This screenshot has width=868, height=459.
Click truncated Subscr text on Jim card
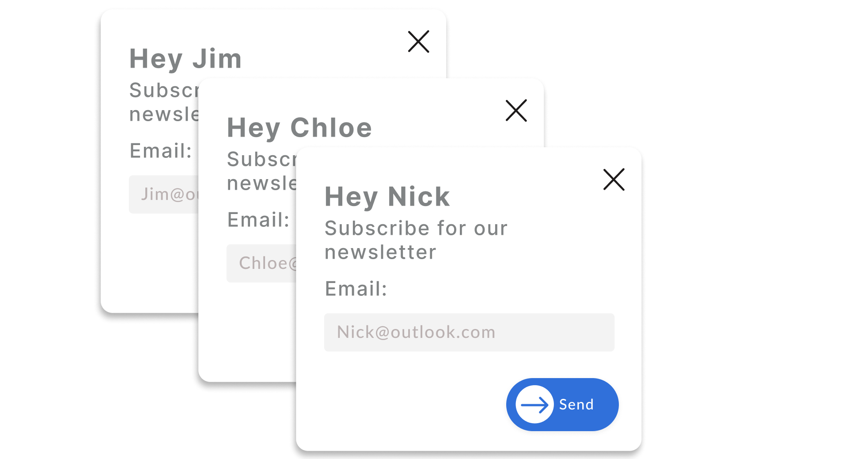(x=164, y=90)
